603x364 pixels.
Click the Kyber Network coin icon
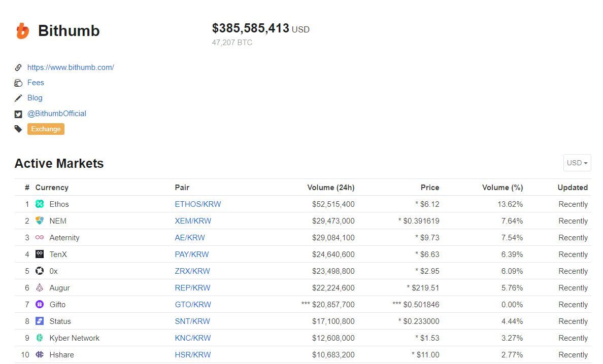click(40, 338)
